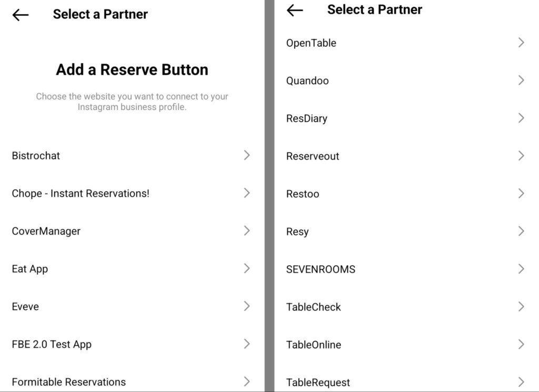Screen dimensions: 539x392
Task: Expand the Restoo partner arrow
Action: (x=521, y=194)
